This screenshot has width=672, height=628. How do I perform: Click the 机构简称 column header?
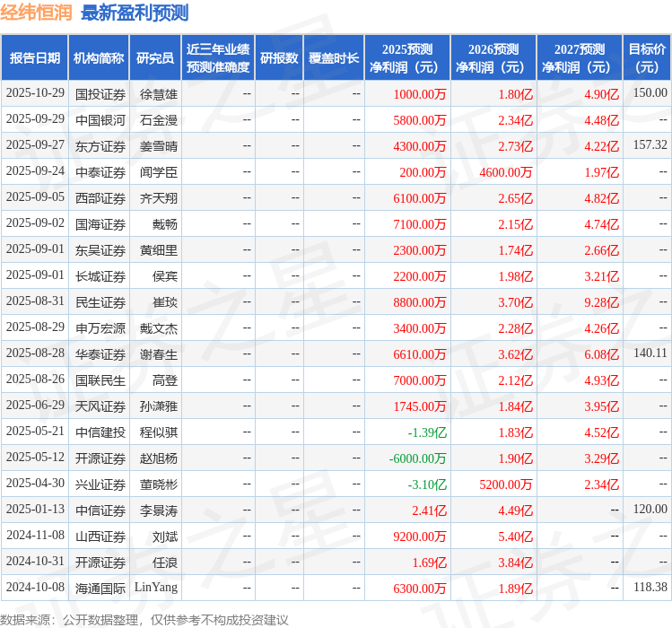pos(99,58)
